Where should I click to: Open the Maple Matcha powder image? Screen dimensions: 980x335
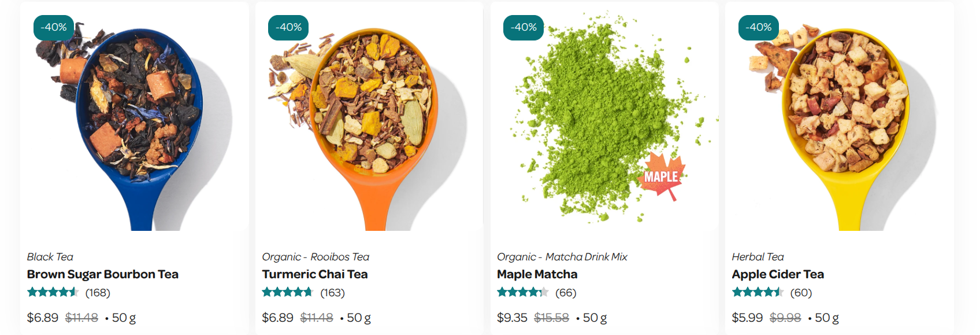pyautogui.click(x=604, y=116)
